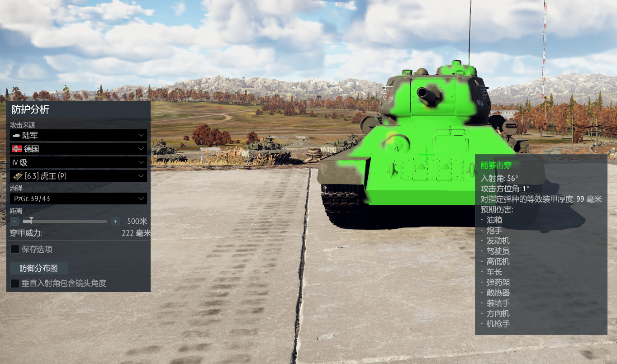Click the army tank icon beside 陆军
Image resolution: width=617 pixels, height=364 pixels.
[16, 135]
